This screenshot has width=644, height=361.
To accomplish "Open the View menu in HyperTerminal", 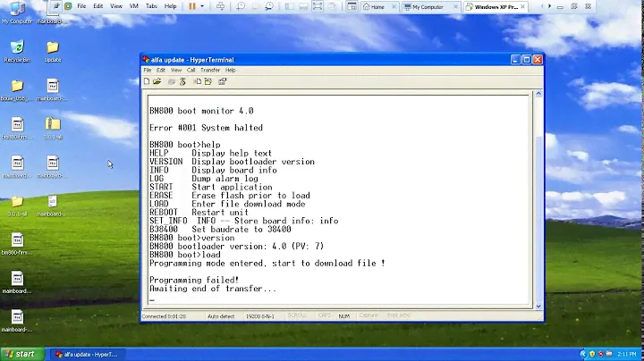I will coord(176,70).
